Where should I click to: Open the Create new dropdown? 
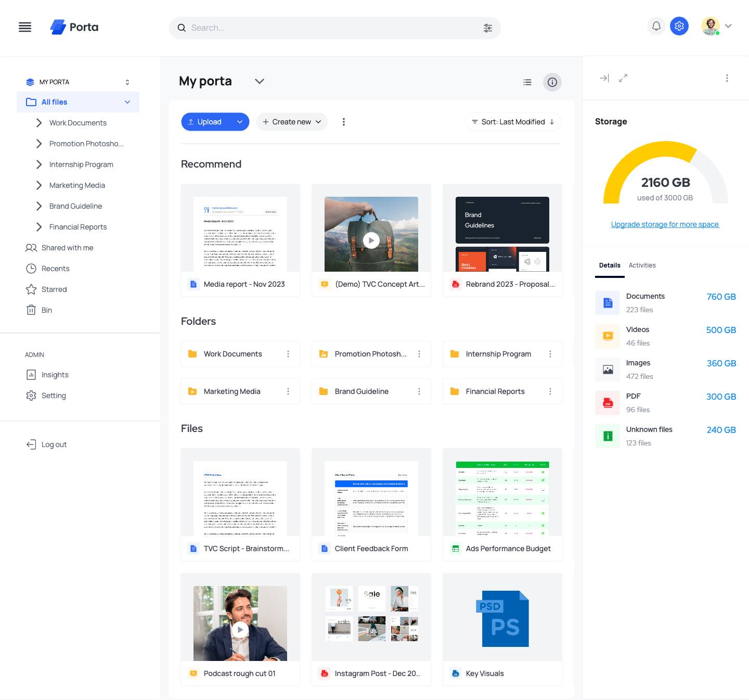coord(291,122)
